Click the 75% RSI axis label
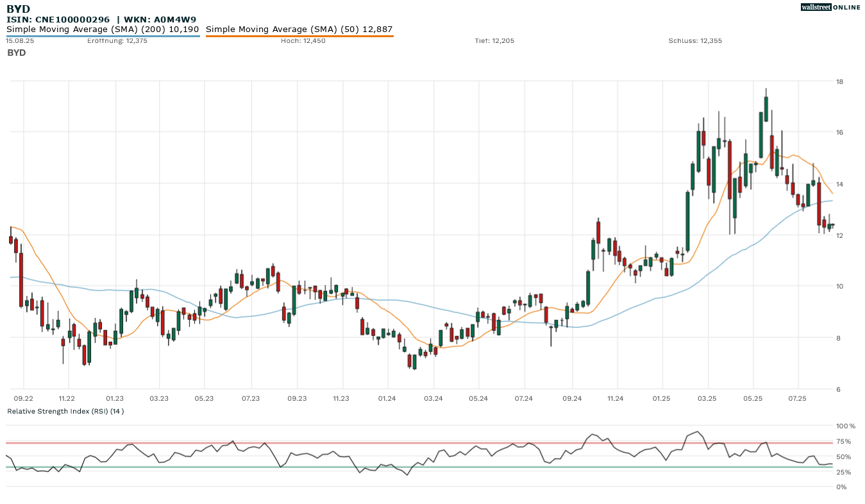865x504 pixels. pos(843,441)
